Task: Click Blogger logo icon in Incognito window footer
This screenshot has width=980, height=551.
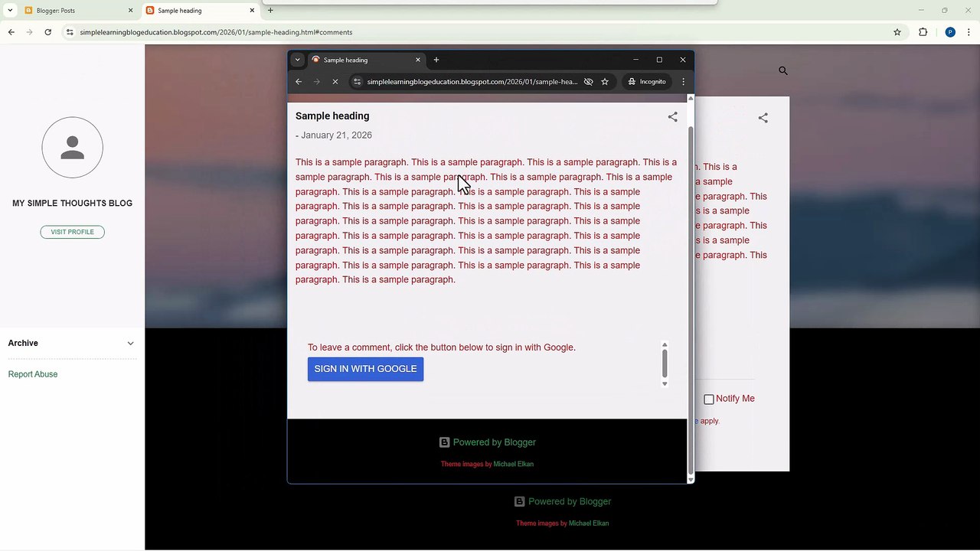Action: (444, 442)
